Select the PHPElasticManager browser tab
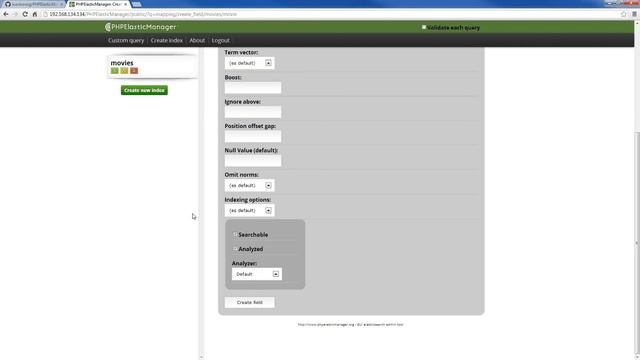The image size is (640, 360). coord(97,4)
